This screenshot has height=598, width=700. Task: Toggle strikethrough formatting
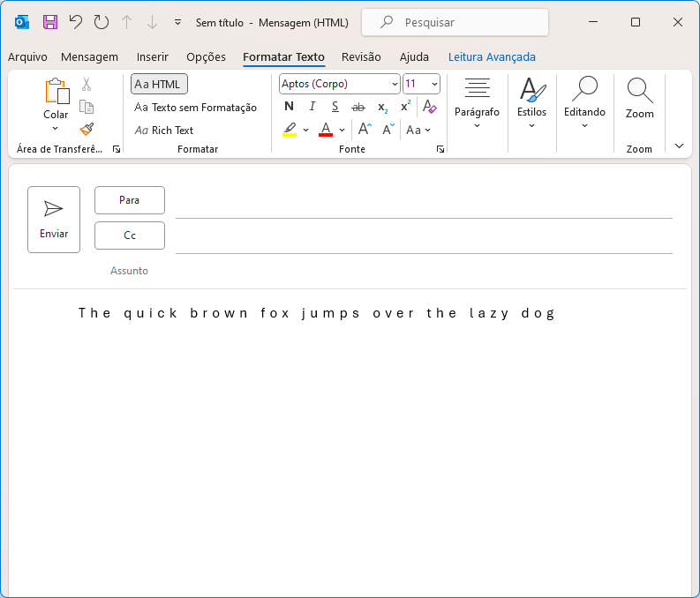click(x=358, y=107)
